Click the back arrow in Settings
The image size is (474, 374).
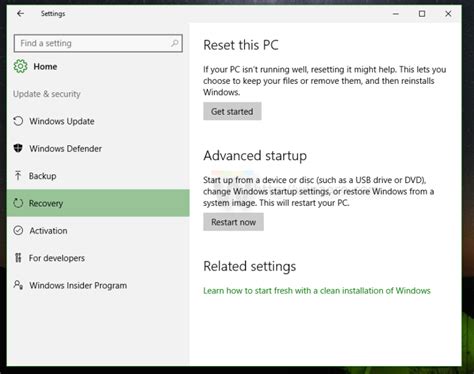point(20,13)
